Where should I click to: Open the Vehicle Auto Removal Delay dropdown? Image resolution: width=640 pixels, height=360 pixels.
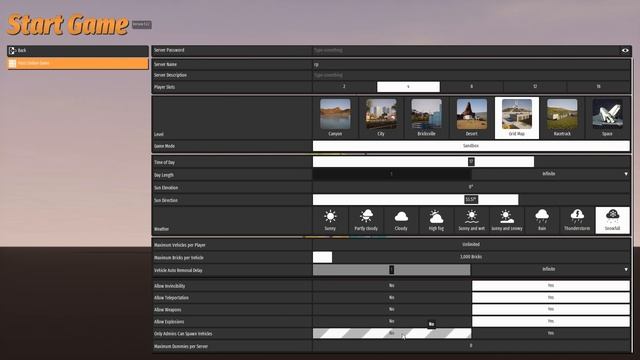(550, 270)
